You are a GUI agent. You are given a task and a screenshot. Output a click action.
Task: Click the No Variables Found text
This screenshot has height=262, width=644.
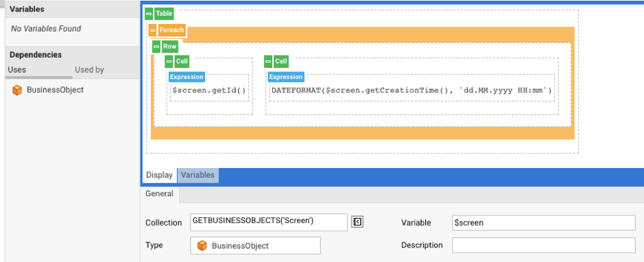46,29
